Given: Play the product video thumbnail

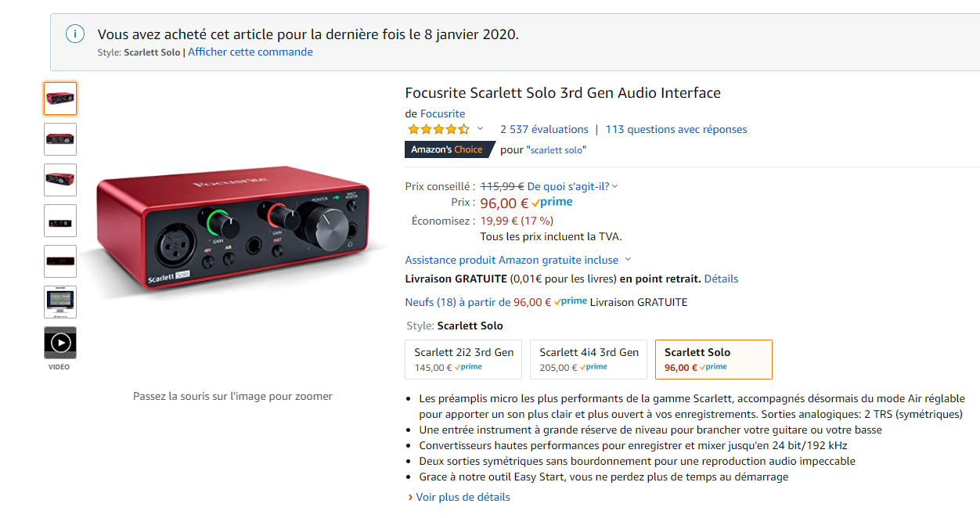Looking at the screenshot, I should coord(60,343).
